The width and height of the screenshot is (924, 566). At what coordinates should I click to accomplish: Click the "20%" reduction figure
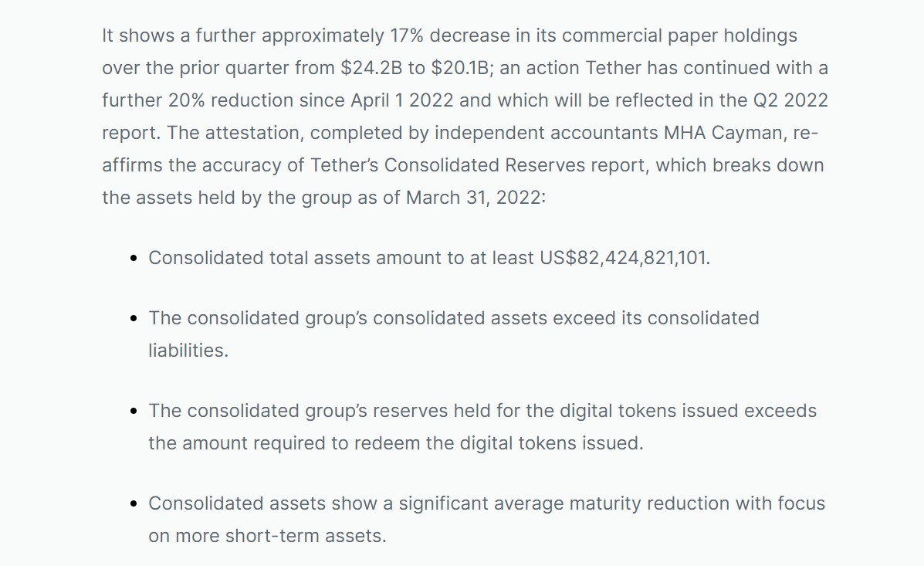[x=186, y=100]
